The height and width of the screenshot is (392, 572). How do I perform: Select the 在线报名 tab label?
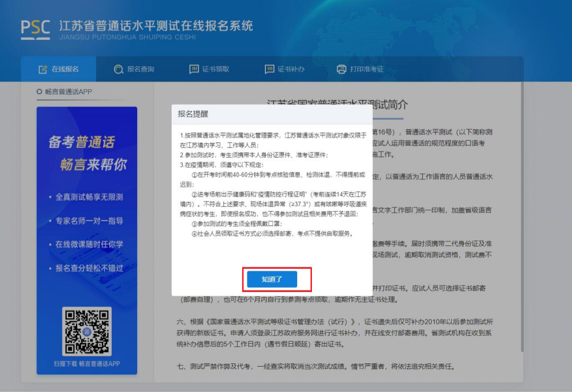pyautogui.click(x=65, y=69)
